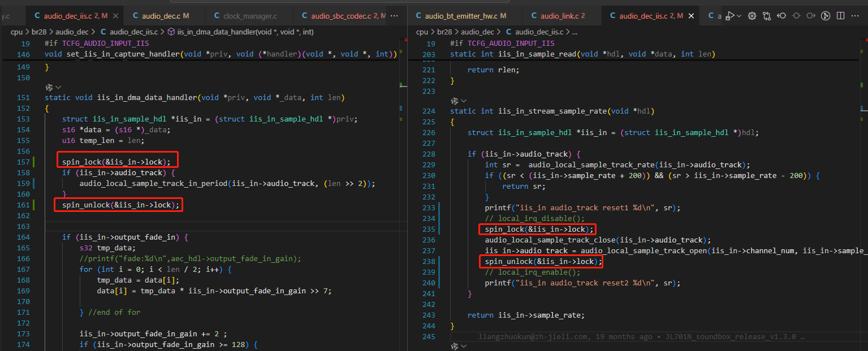
Task: Split the editor to the right
Action: click(841, 16)
